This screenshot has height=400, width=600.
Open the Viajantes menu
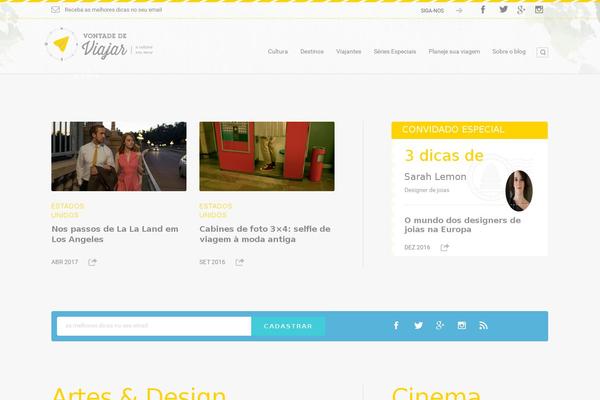349,51
